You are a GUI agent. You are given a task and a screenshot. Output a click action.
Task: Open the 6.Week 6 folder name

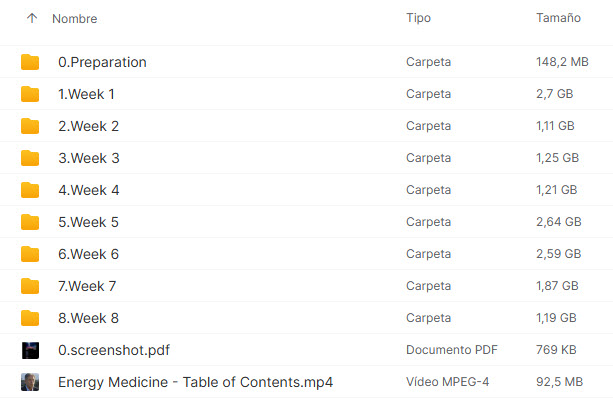(89, 254)
